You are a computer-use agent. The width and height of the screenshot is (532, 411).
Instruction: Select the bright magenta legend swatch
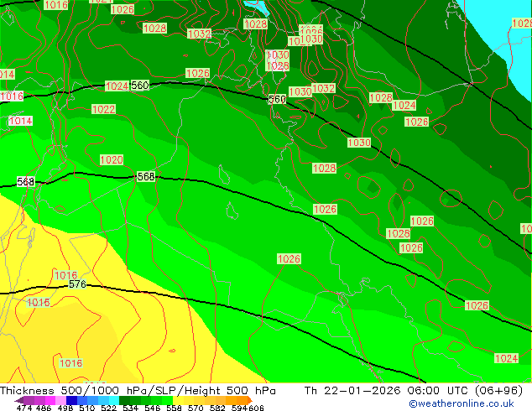coord(50,400)
